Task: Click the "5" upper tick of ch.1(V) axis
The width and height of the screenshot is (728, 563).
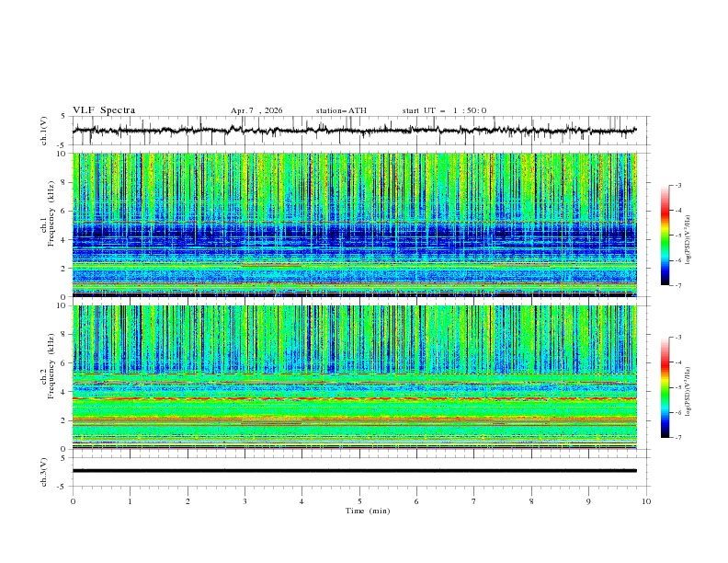Action: (x=64, y=117)
